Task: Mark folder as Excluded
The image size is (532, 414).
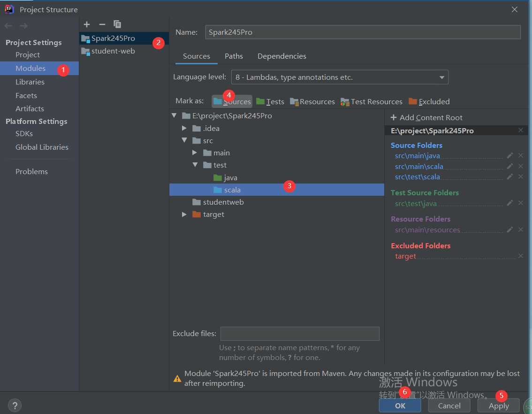Action: 429,101
